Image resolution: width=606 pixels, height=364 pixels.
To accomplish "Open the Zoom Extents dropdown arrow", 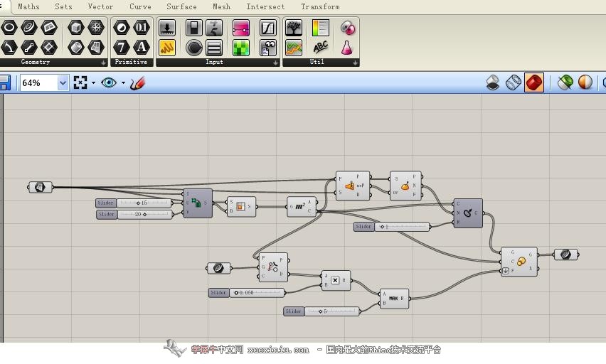I will point(93,82).
